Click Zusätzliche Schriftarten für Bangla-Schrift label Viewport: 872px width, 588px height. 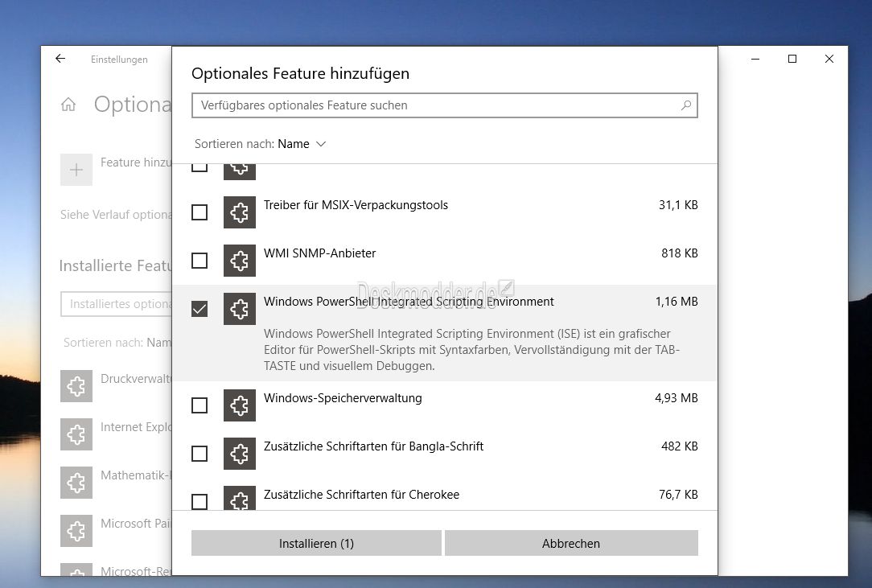(x=374, y=446)
